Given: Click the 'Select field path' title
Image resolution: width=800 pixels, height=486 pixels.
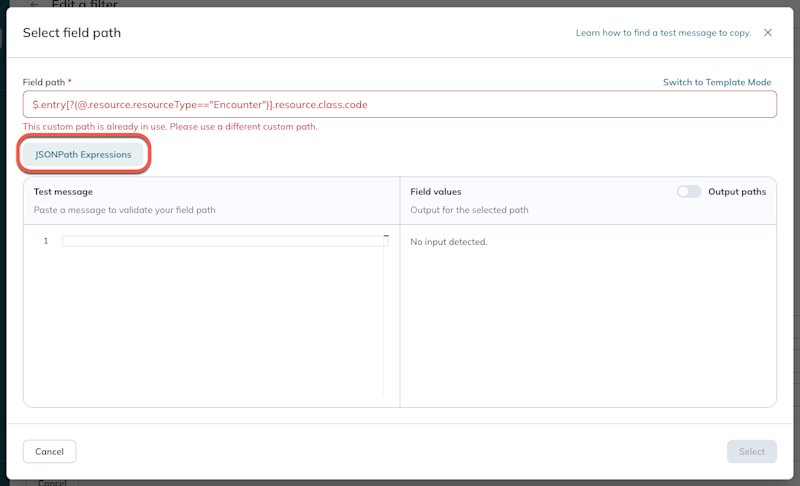Looking at the screenshot, I should 72,33.
